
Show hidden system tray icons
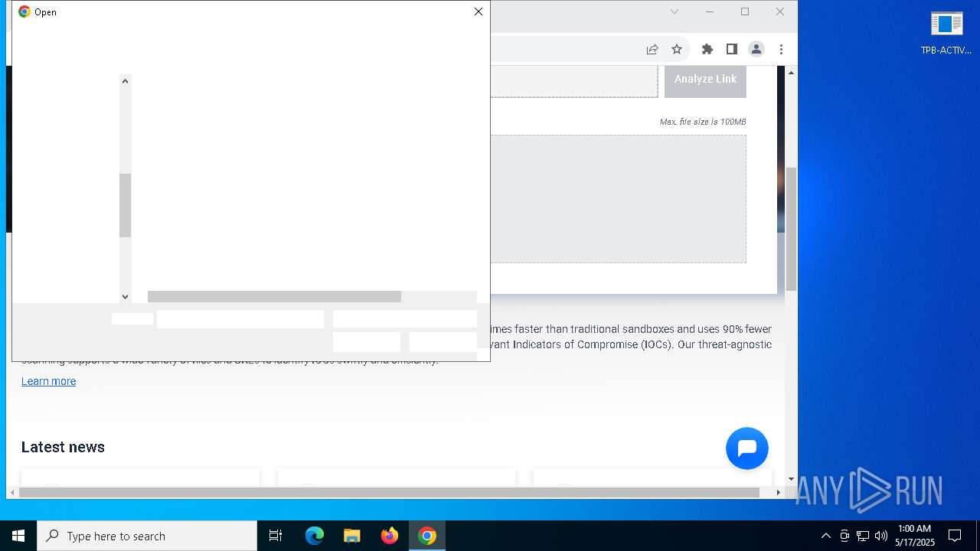[x=825, y=536]
